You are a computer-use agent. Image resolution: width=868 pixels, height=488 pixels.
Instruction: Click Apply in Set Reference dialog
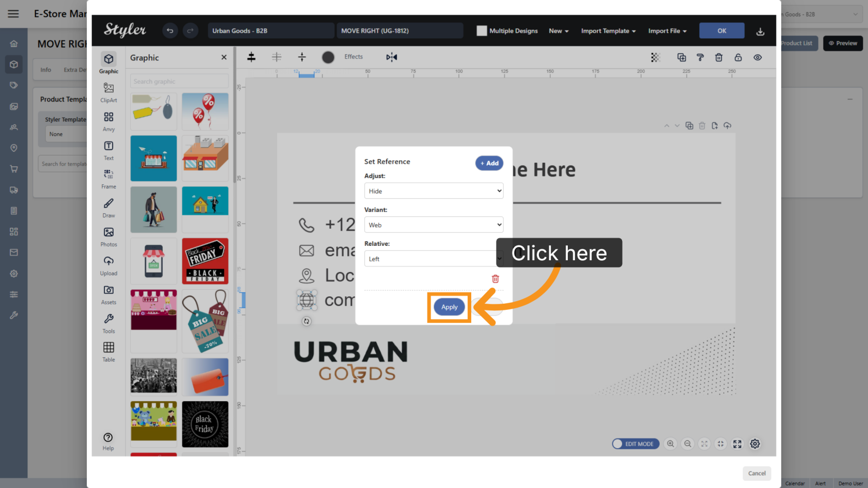click(x=449, y=307)
